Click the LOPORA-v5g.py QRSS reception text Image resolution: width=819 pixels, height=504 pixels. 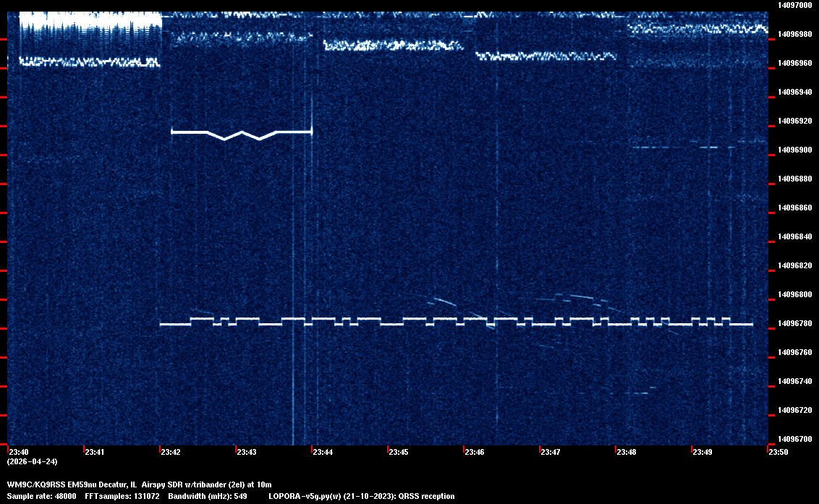click(x=361, y=496)
